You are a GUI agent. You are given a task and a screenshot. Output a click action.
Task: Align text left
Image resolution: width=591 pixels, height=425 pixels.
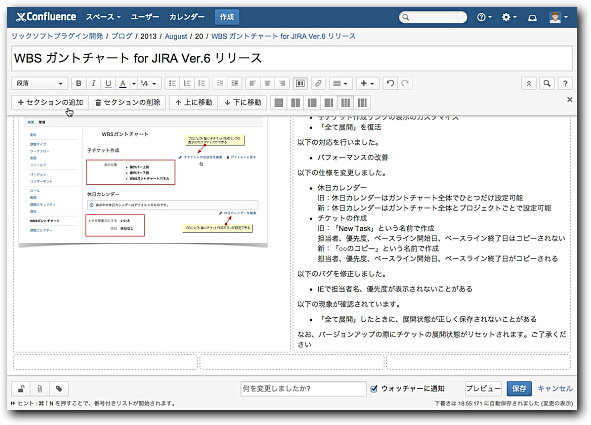tap(253, 83)
